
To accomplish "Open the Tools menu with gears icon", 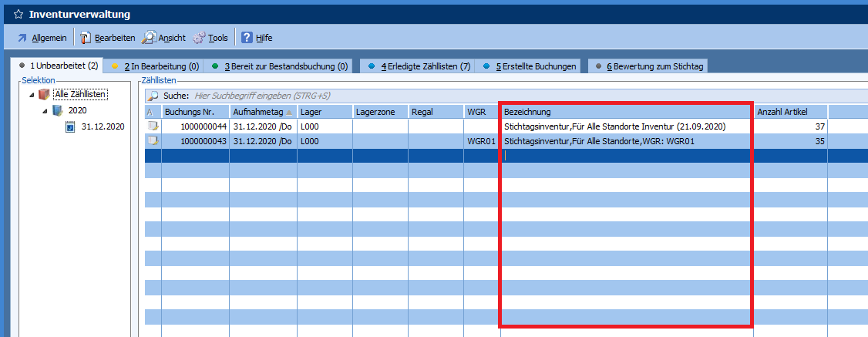I will [x=210, y=37].
